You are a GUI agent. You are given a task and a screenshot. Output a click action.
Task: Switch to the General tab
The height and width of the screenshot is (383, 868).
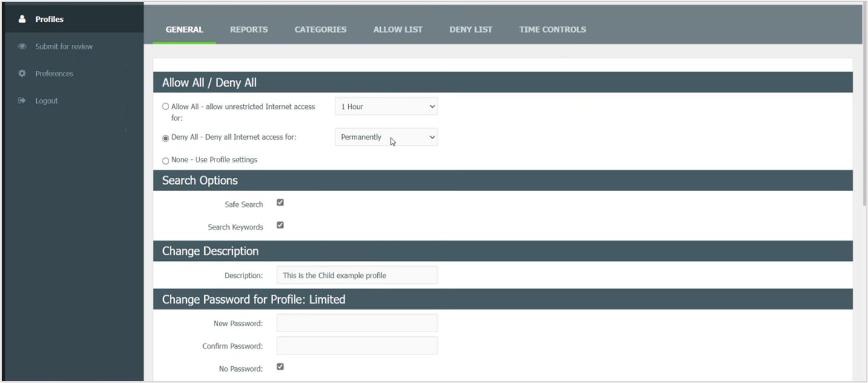184,29
